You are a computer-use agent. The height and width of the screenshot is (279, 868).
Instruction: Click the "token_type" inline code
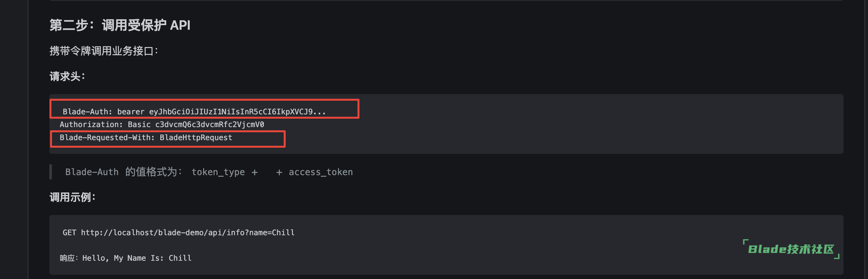[218, 172]
